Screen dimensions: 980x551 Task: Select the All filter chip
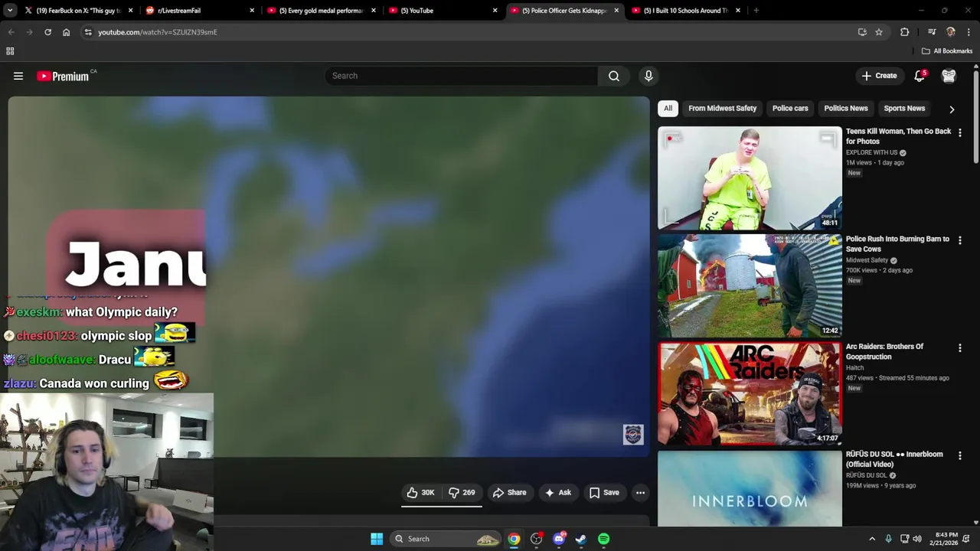(x=668, y=109)
